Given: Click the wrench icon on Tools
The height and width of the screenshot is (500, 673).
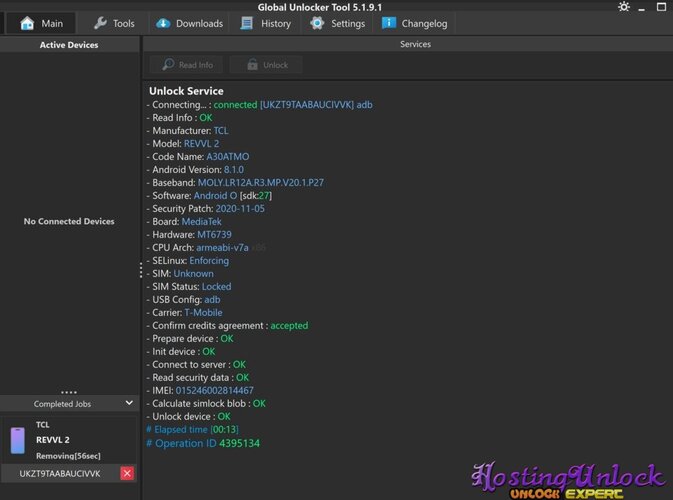Looking at the screenshot, I should pyautogui.click(x=100, y=23).
